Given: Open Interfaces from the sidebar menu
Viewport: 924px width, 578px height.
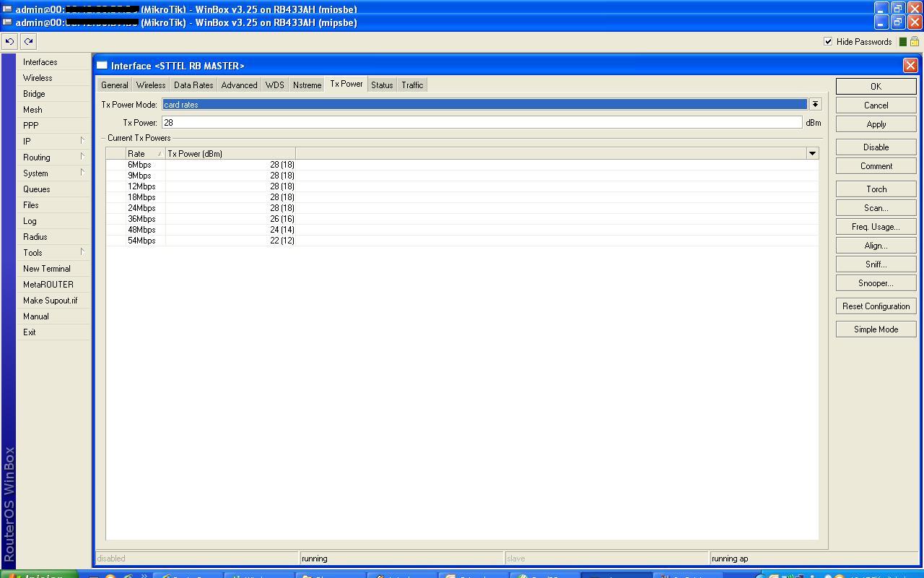Looking at the screenshot, I should [53, 61].
